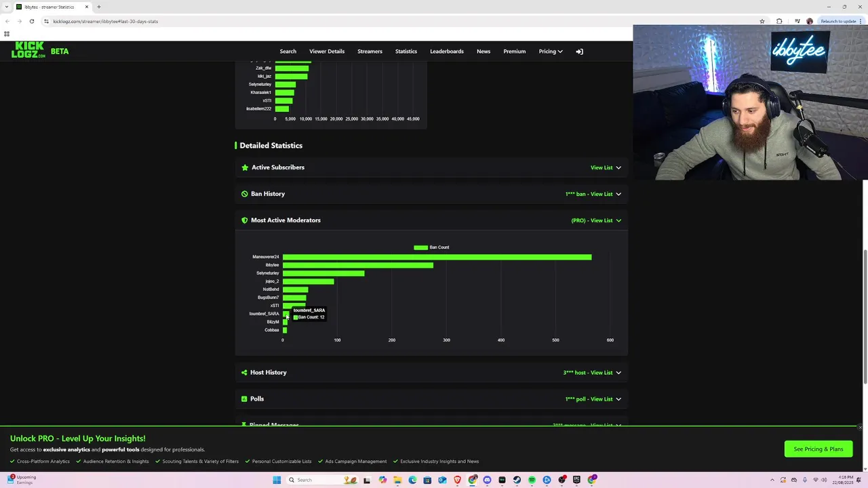Image resolution: width=868 pixels, height=488 pixels.
Task: Launch Microsoft Edge from the taskbar
Action: 412,480
